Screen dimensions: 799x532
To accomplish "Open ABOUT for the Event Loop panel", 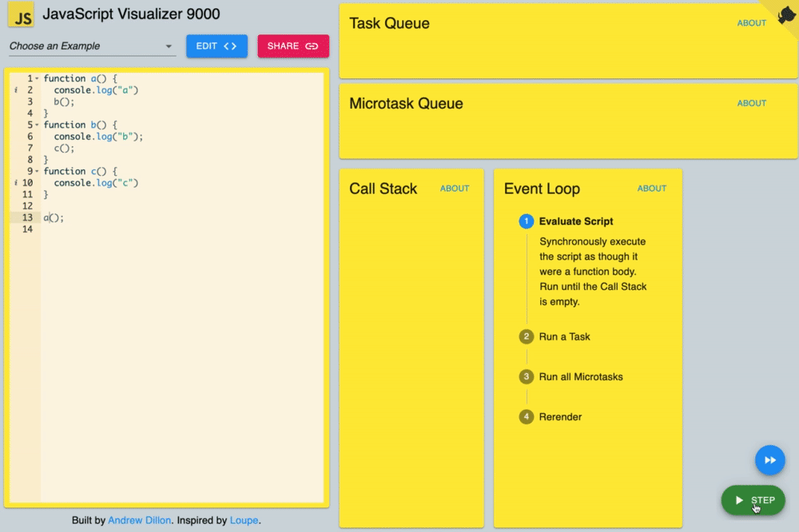I will click(651, 189).
